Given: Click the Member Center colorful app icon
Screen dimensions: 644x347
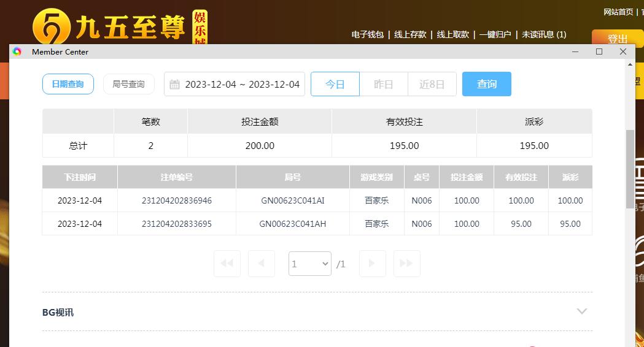Looking at the screenshot, I should pos(17,51).
